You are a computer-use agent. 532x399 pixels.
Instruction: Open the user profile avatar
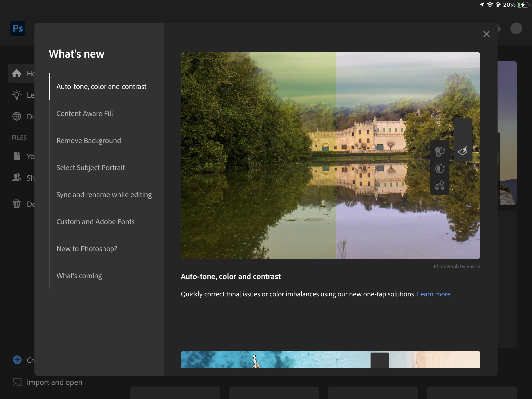516,28
